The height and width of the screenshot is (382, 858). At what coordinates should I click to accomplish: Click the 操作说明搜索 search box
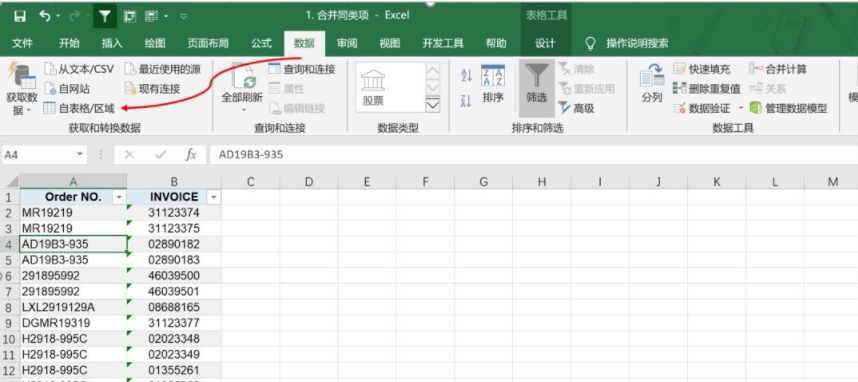[637, 43]
